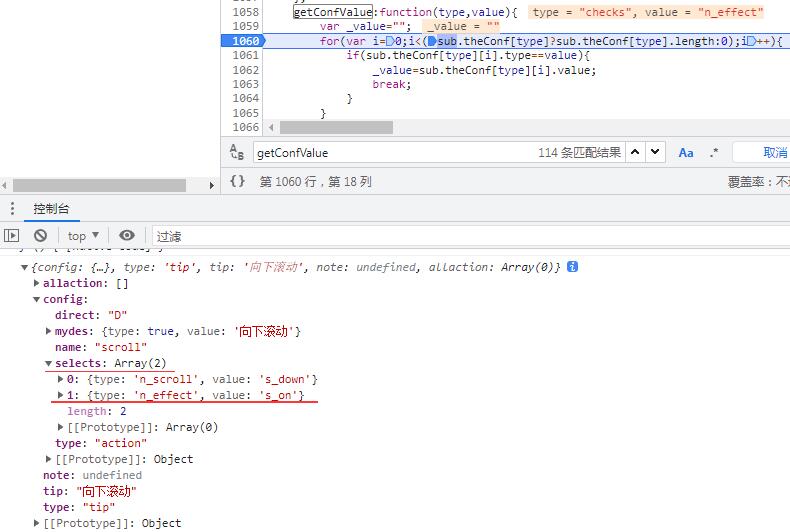Expand selects item 1 n_effect
This screenshot has height=532, width=790.
point(60,395)
